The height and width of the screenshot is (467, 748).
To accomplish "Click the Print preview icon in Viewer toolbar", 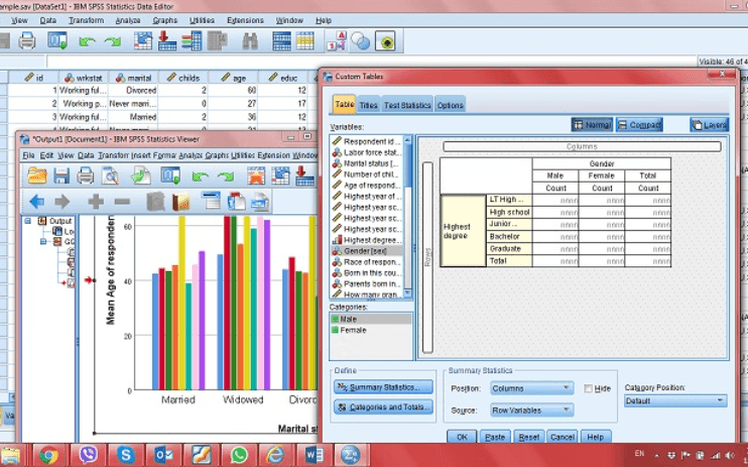I will click(x=111, y=176).
